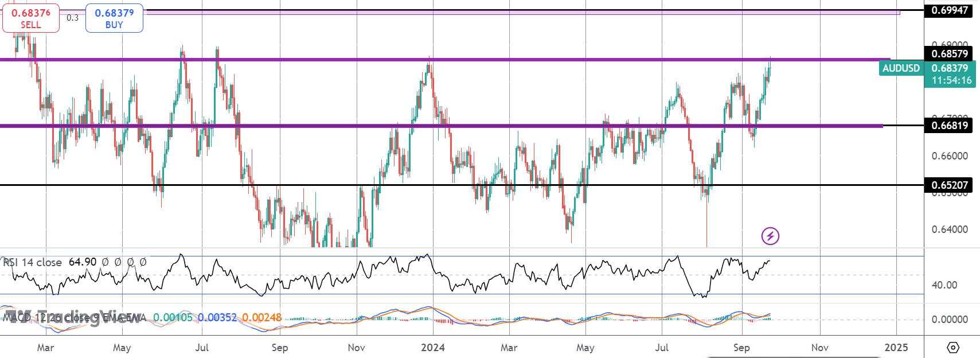Screen dimensions: 980x358
Task: Click the 40.00 RSI axis value
Action: [x=944, y=285]
